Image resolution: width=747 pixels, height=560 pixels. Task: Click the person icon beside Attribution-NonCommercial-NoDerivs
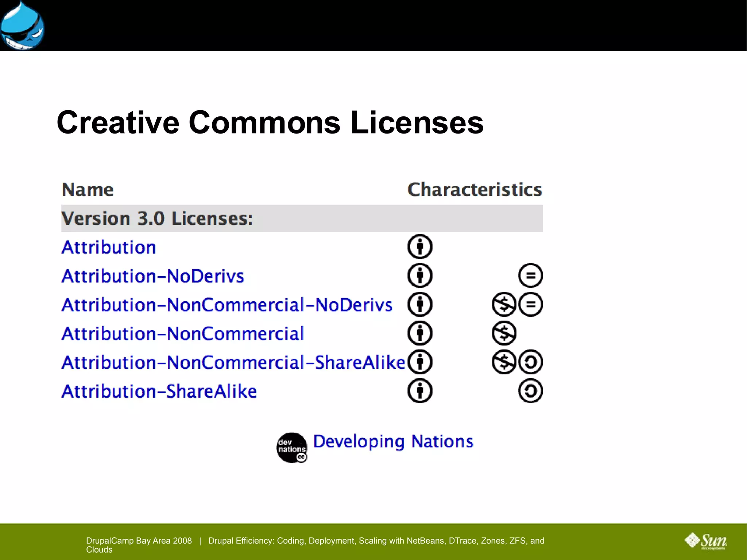[420, 304]
